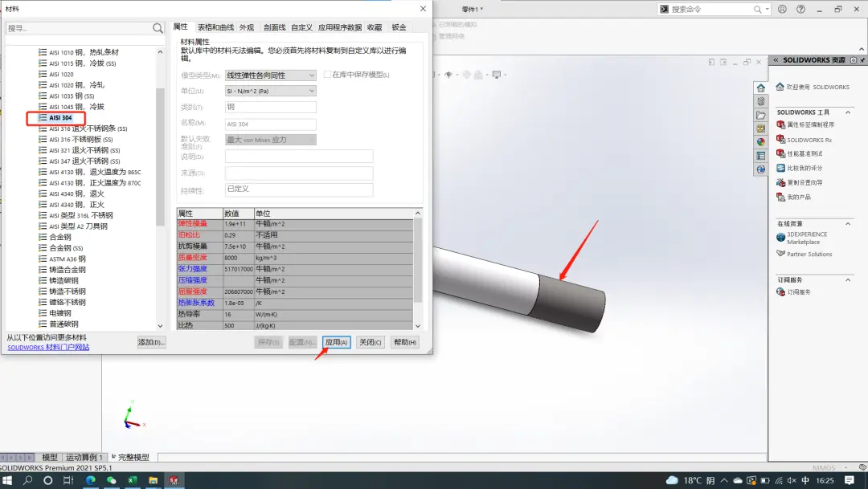Click the muted volume icon in the system tray
This screenshot has height=489, width=868.
(x=792, y=480)
